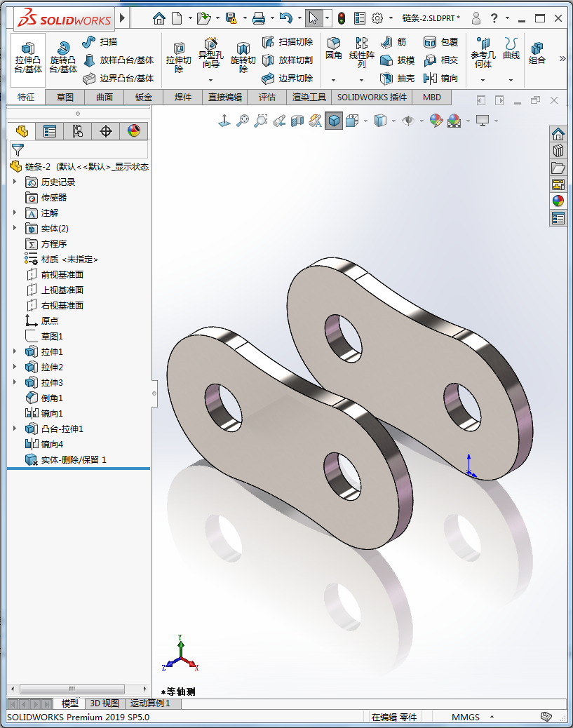
Task: Switch to the 曲面 (Surfaces) tab
Action: tap(105, 97)
